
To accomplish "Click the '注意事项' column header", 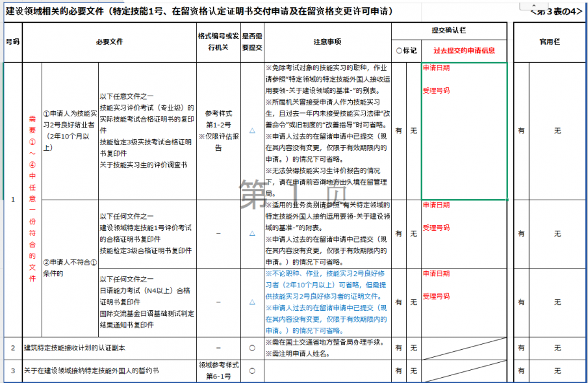I will tap(327, 42).
